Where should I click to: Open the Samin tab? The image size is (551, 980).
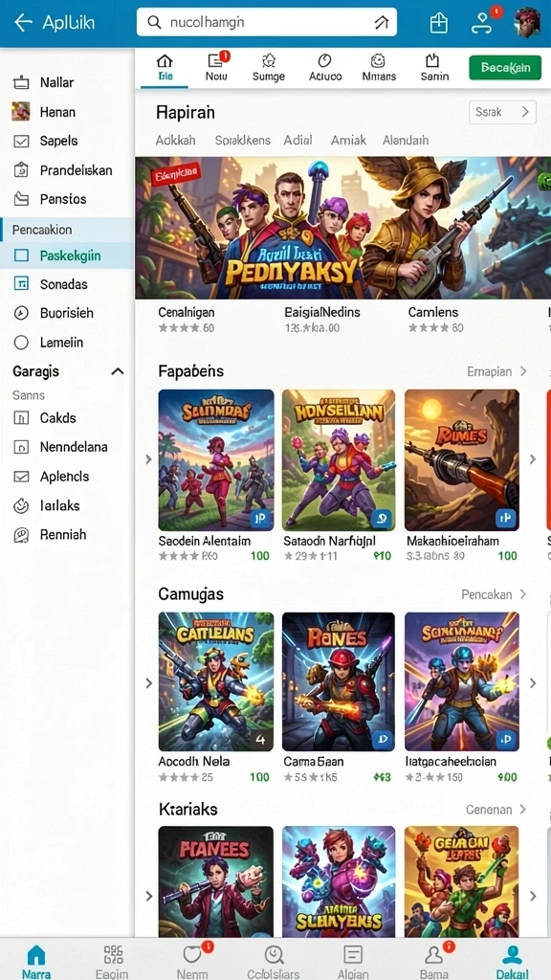click(x=433, y=68)
